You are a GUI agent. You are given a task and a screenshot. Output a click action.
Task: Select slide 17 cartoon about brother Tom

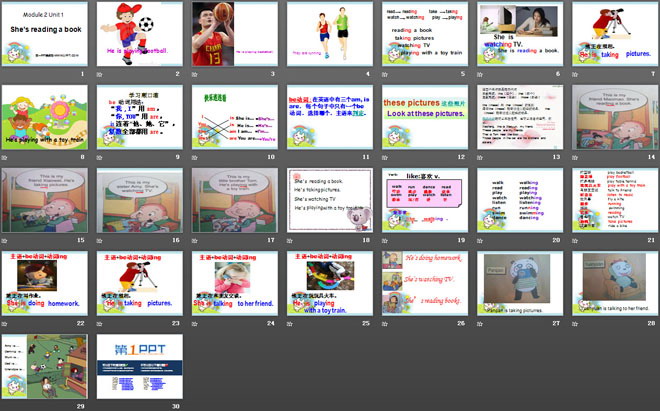coord(235,200)
